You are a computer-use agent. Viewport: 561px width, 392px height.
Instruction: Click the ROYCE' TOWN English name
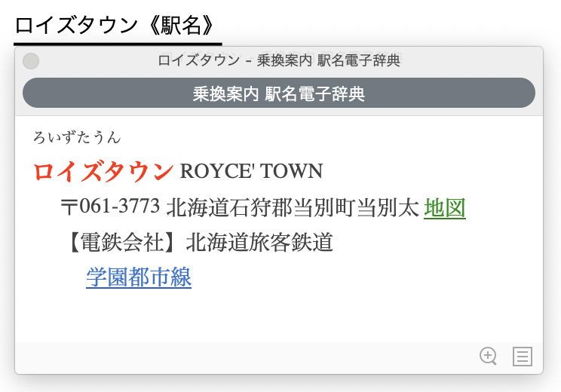251,171
